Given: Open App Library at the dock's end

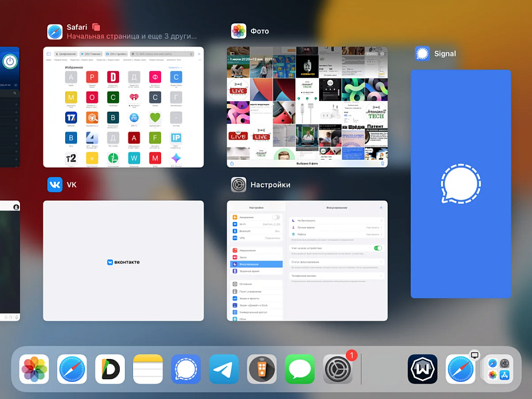Looking at the screenshot, I should pos(498,368).
